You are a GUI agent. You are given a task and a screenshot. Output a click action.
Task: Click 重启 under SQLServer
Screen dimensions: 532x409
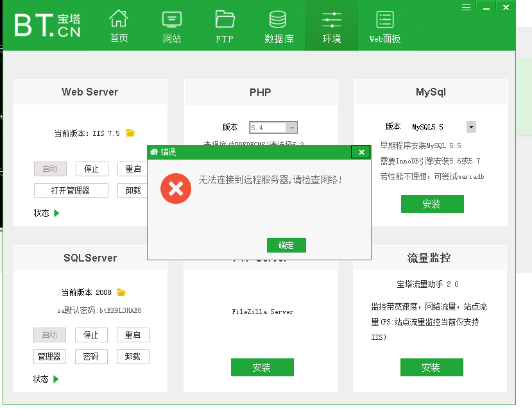tap(133, 335)
